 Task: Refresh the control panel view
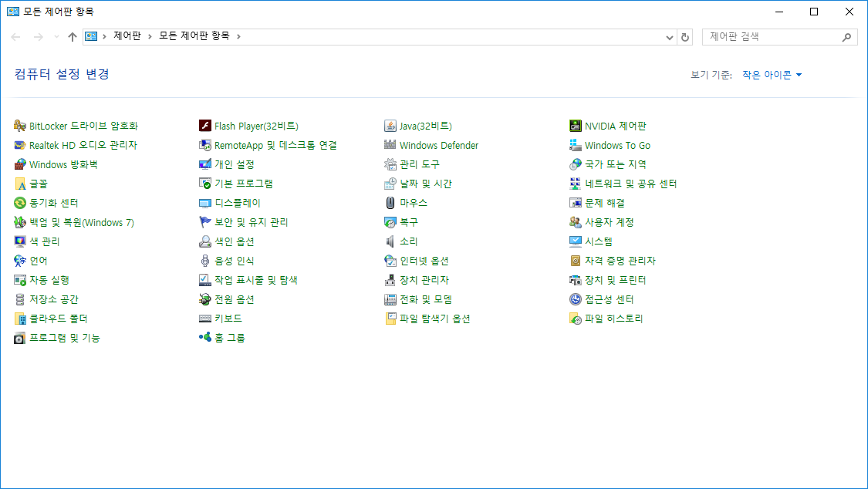(685, 37)
